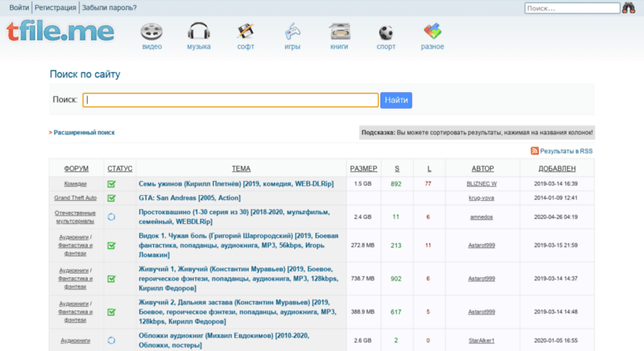
Task: Sort results by РАЗМЕР column
Action: (364, 168)
